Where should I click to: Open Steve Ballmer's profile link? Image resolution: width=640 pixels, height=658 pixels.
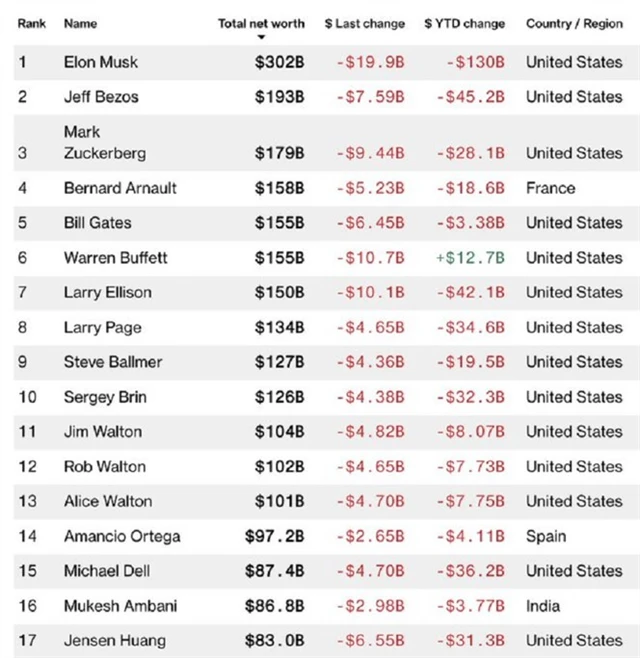(x=112, y=362)
